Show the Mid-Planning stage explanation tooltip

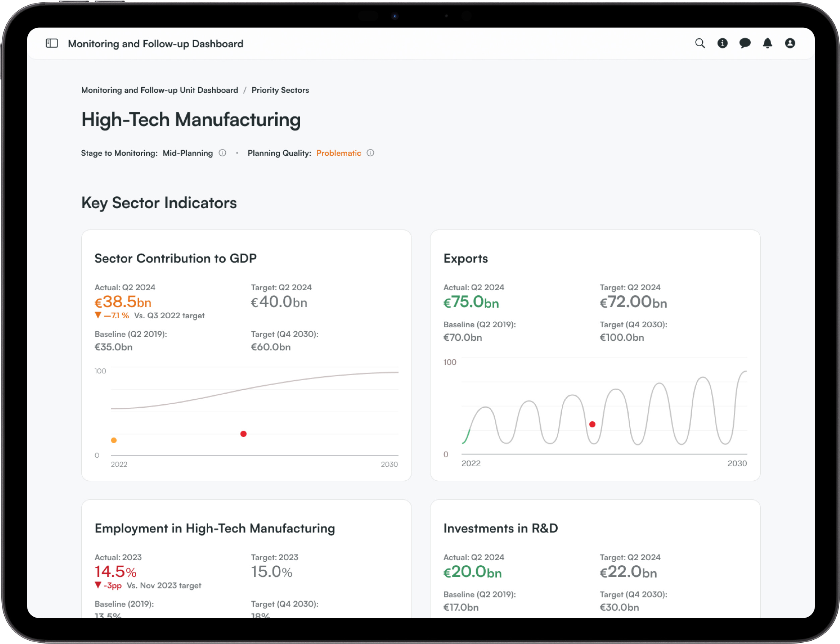223,153
